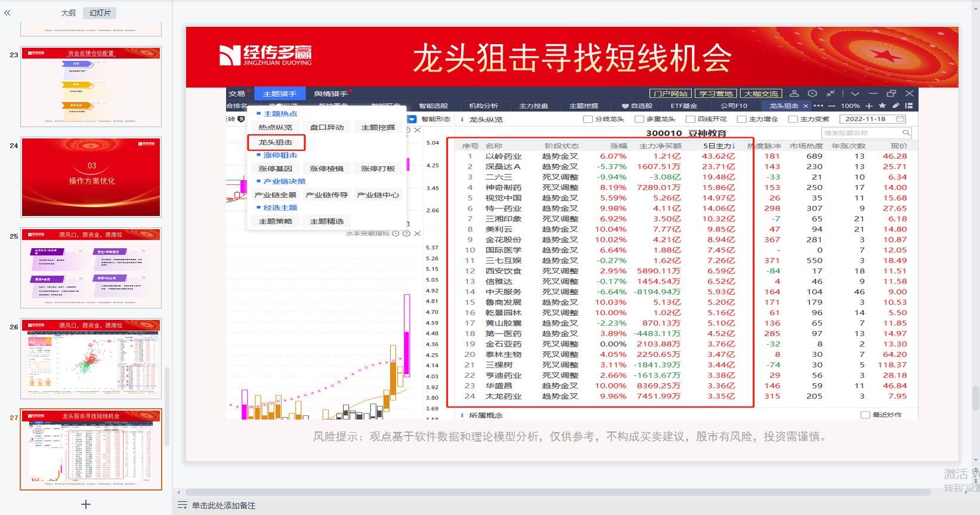Open the list layout icon at the toolbar end
980x515 pixels.
pos(909,106)
